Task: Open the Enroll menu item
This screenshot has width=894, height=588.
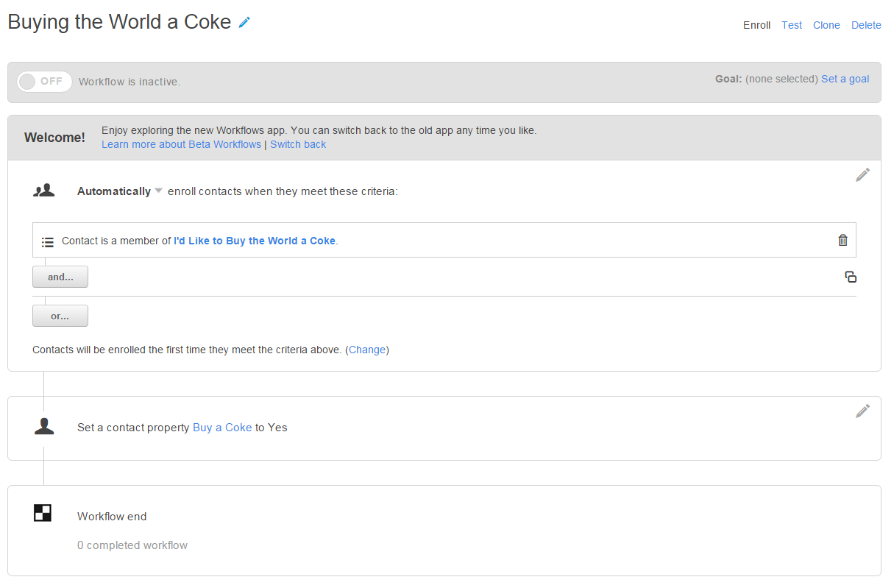Action: click(756, 25)
